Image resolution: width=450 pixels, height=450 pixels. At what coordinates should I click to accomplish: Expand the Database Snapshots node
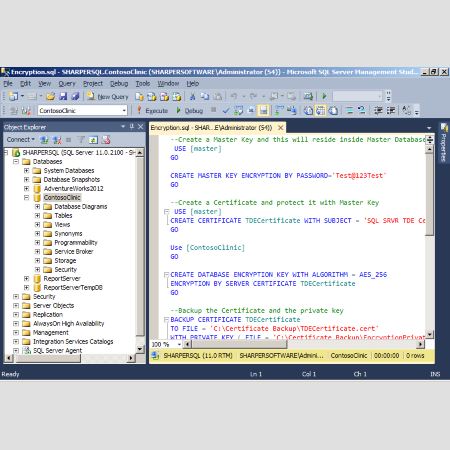(x=27, y=180)
